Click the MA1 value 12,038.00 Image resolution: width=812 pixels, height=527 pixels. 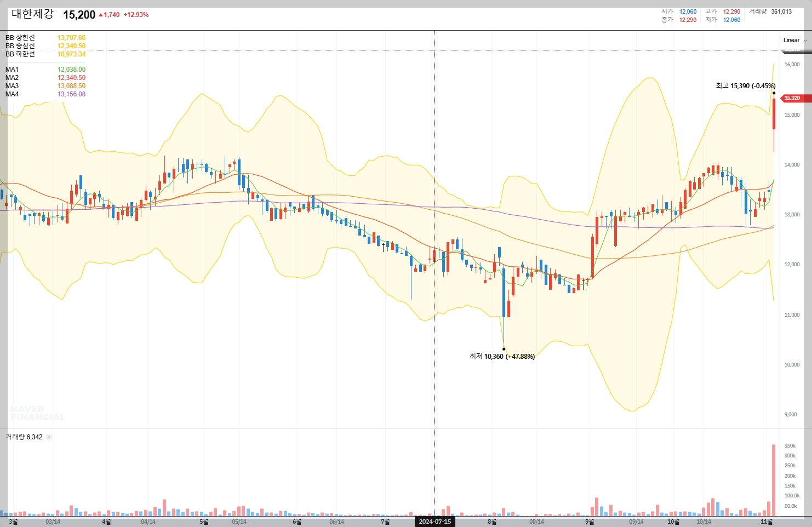pos(71,70)
